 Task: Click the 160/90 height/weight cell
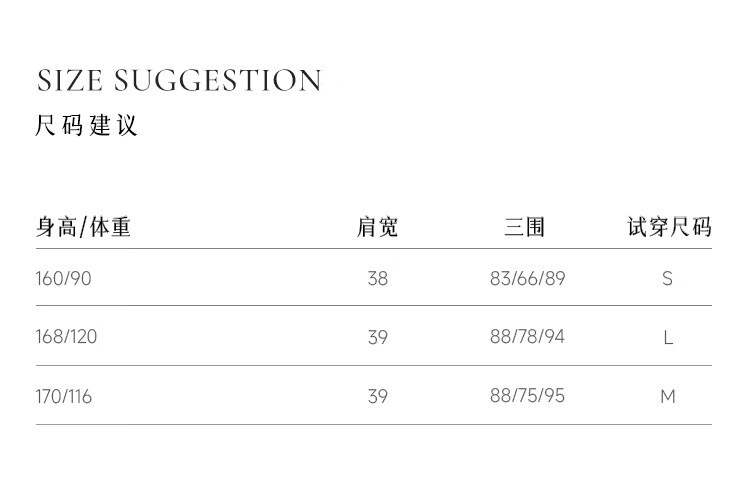63,278
